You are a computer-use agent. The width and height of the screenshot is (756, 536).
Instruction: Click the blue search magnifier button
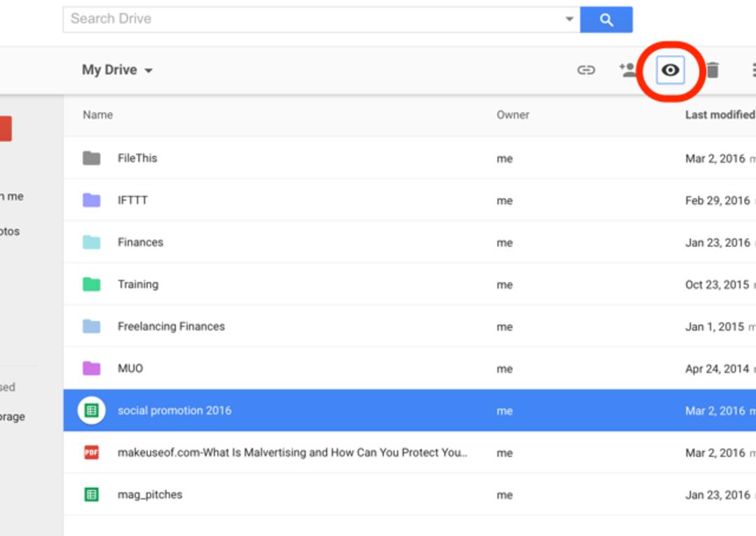[606, 20]
